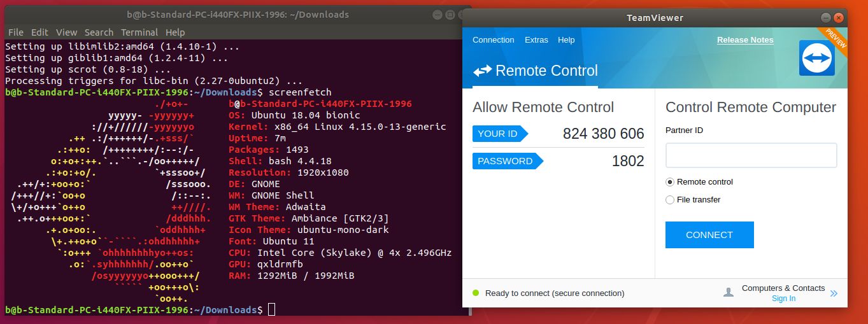Click the YOUR ID label
The image size is (868, 324).
[x=501, y=134]
